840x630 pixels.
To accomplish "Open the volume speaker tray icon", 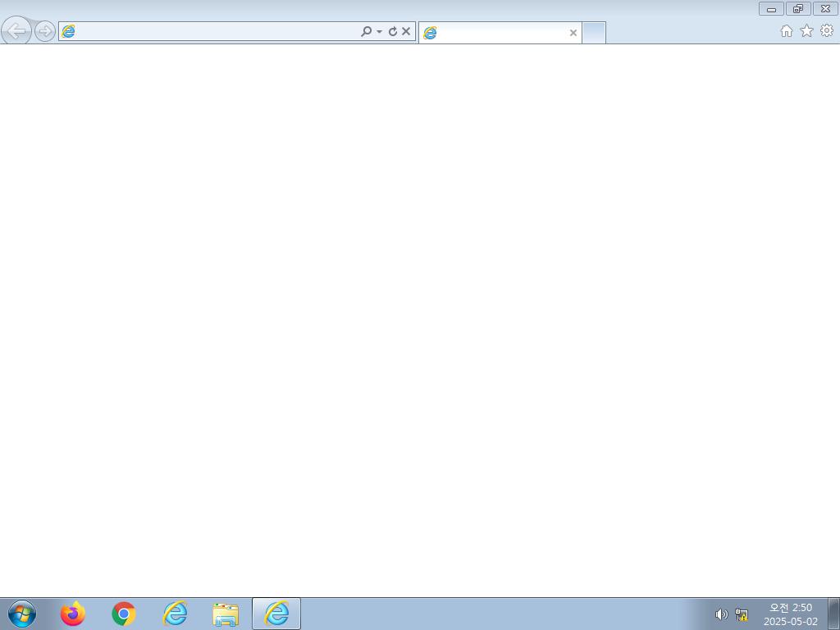I will pyautogui.click(x=722, y=614).
